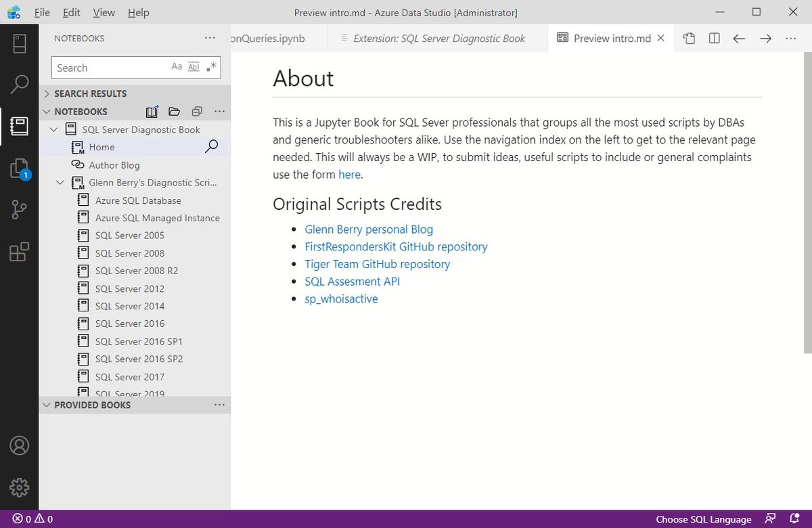Open the 'here' form link
The image size is (812, 528).
(x=349, y=174)
